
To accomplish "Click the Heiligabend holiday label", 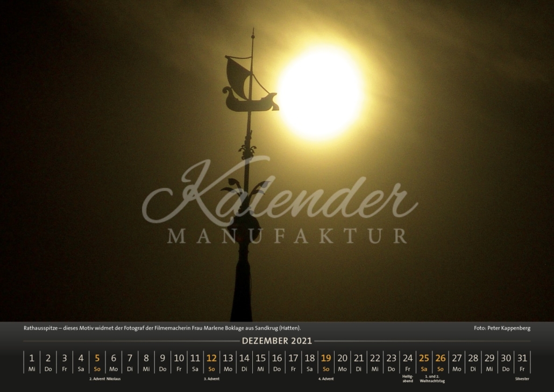I will pos(408,379).
